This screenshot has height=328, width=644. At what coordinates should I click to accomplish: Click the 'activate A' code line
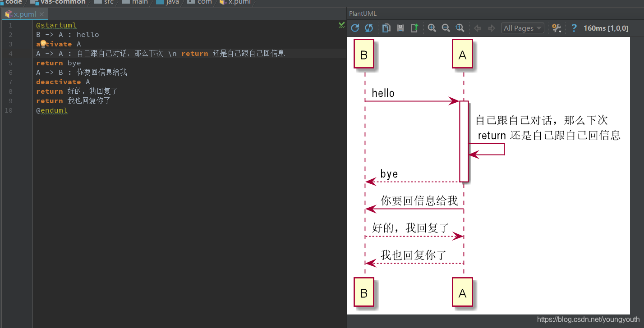tap(59, 44)
